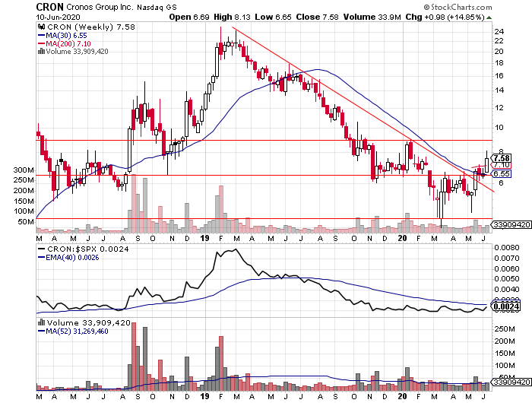Click the 0.0050 ratio axis label

[507, 279]
